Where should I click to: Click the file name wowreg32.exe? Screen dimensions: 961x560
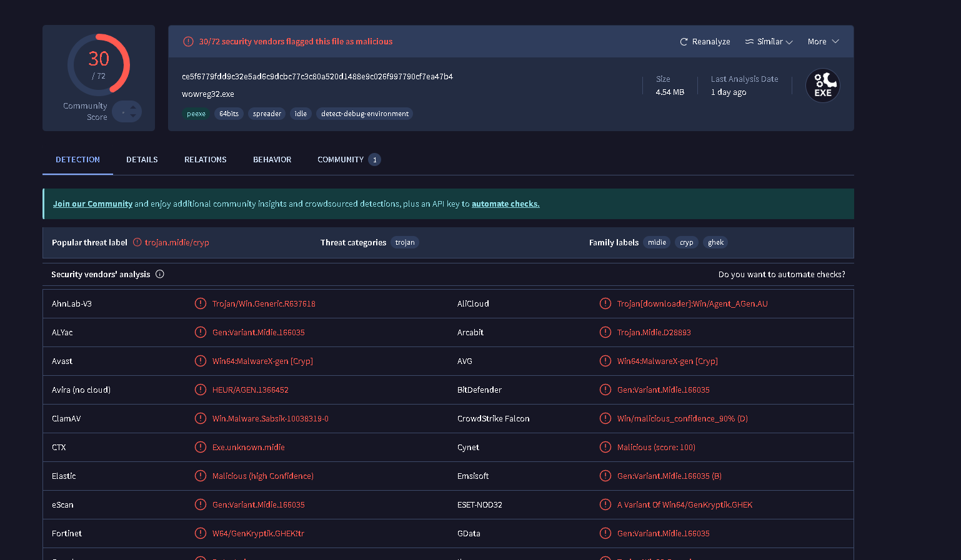(x=208, y=94)
